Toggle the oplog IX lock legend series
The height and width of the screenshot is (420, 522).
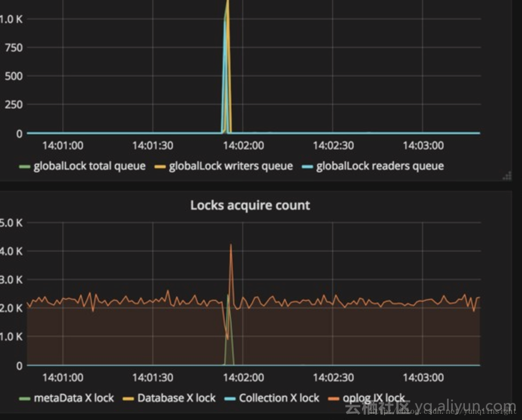[x=374, y=398]
